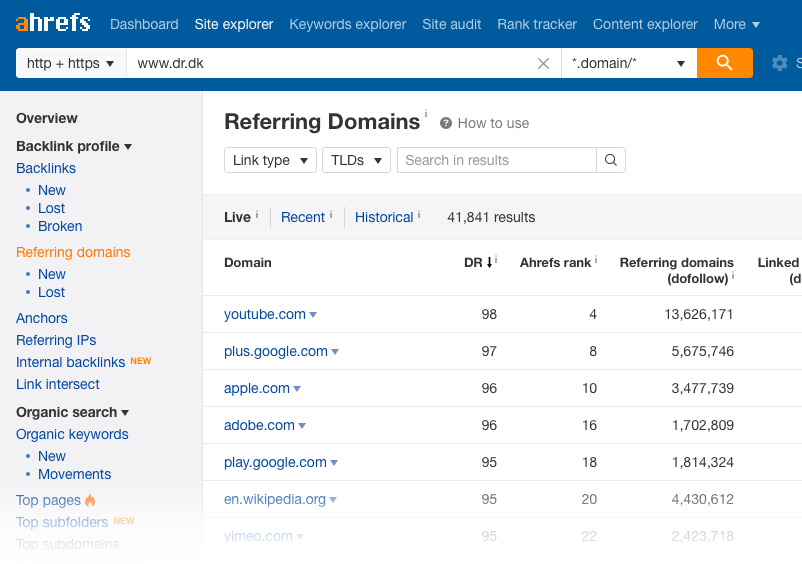Clear the URL field with the X icon
The width and height of the screenshot is (802, 564).
click(543, 63)
